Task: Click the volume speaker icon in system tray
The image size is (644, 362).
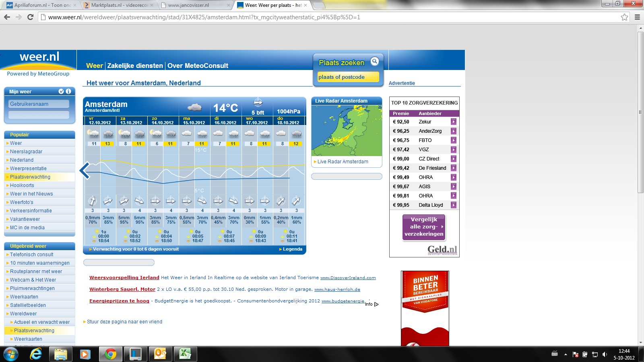Action: click(605, 354)
